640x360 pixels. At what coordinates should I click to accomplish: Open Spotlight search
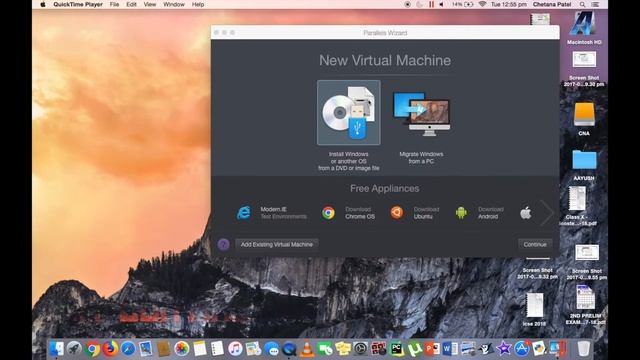point(582,4)
